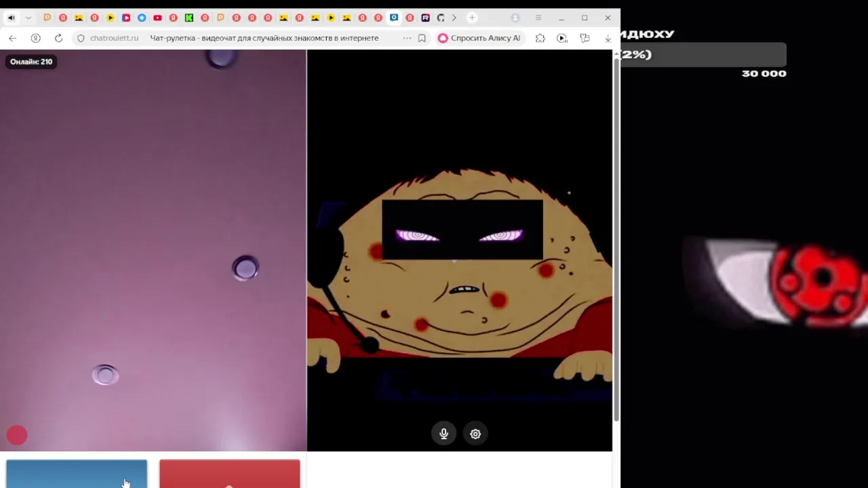
Task: Switch to the green K tab
Action: click(x=189, y=18)
